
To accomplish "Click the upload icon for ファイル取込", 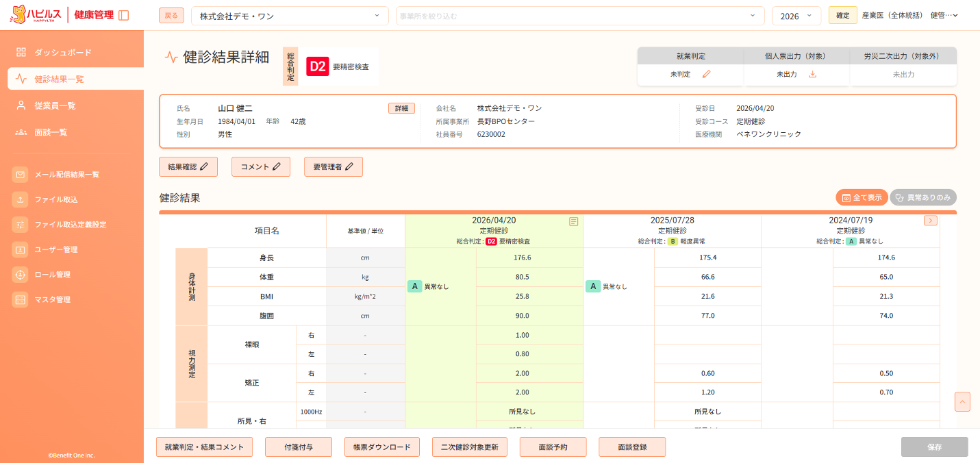I will point(21,199).
